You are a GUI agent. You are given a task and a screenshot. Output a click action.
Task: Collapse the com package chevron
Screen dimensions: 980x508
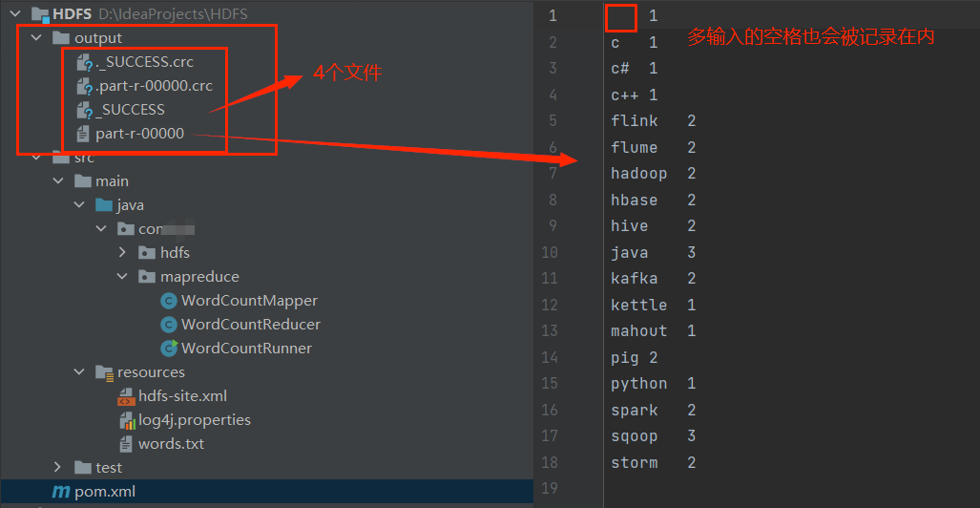coord(101,229)
